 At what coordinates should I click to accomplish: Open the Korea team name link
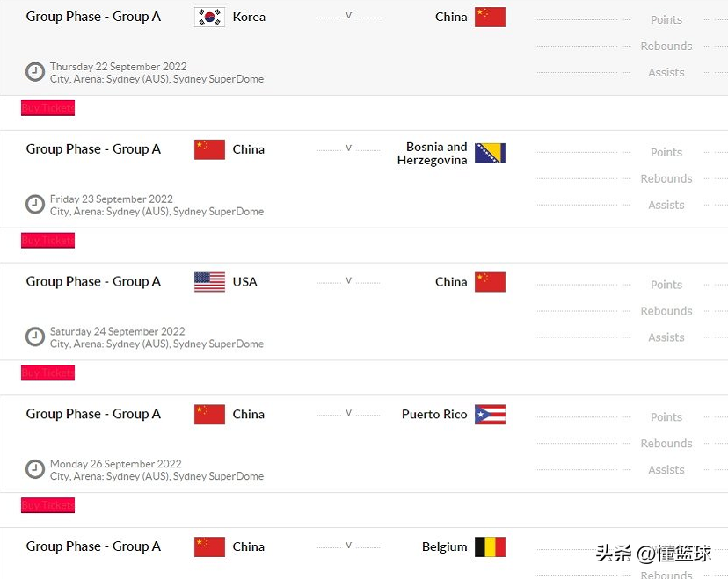coord(249,17)
